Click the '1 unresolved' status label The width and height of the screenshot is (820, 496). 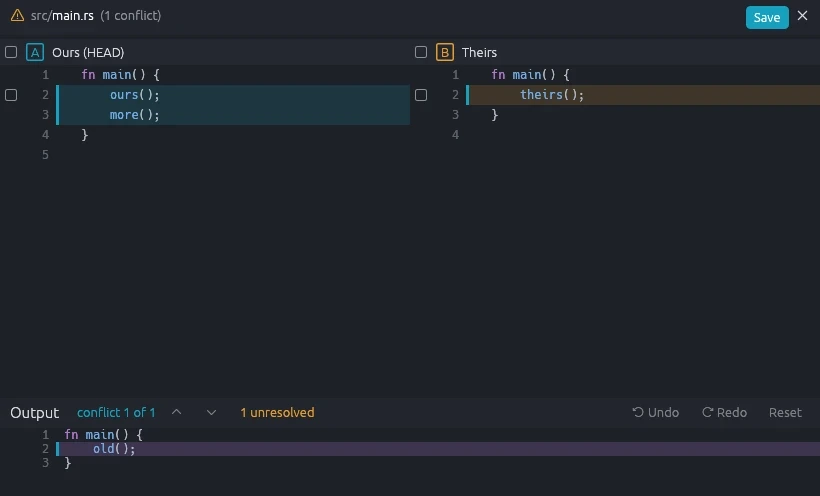[x=277, y=412]
